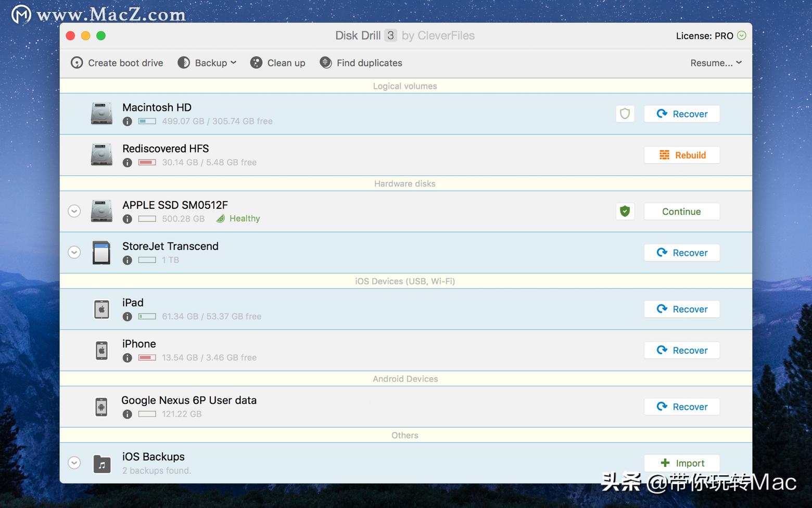This screenshot has height=508, width=812.
Task: Click the Macintosh HD drive icon
Action: coord(102,114)
